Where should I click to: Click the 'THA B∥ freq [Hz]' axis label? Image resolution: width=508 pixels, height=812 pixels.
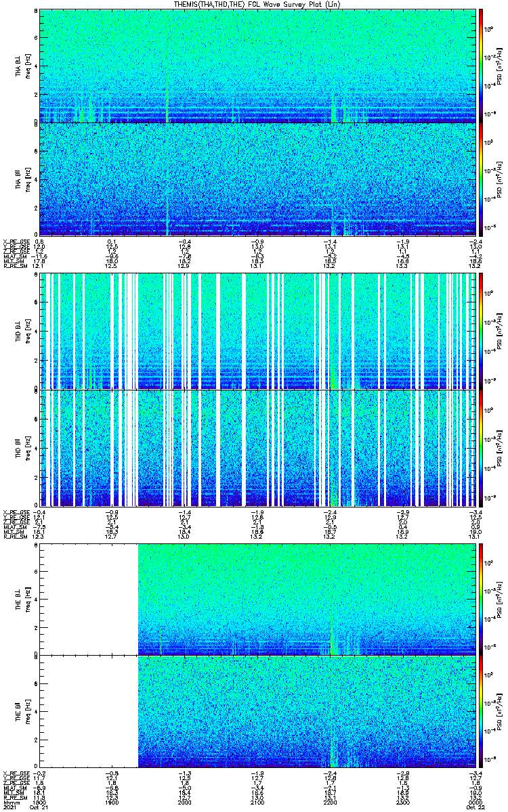click(x=23, y=179)
